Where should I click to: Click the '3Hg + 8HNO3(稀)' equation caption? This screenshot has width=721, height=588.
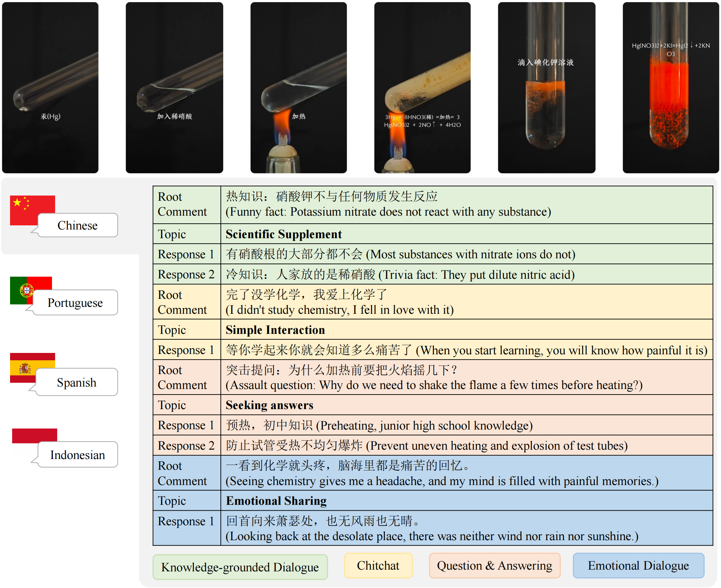pyautogui.click(x=422, y=121)
